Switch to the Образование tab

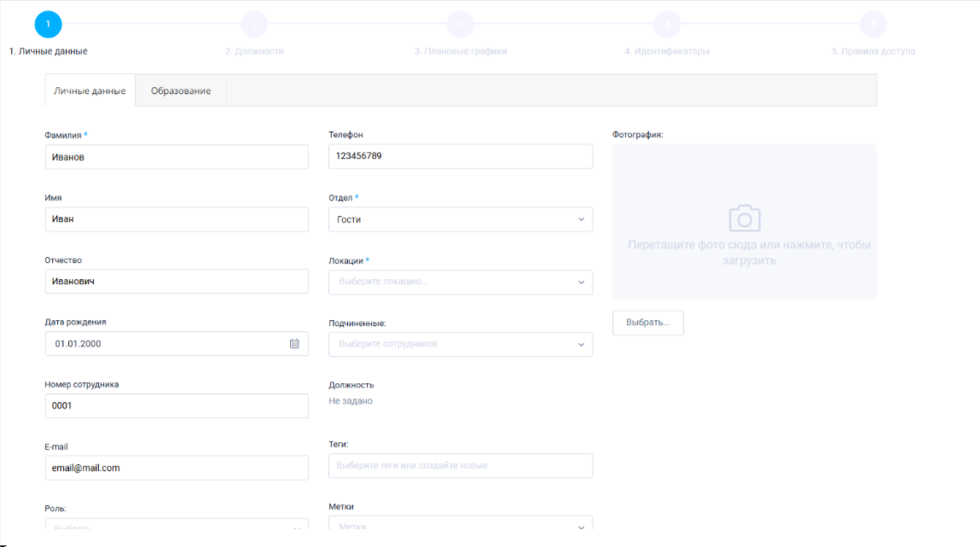coord(181,91)
